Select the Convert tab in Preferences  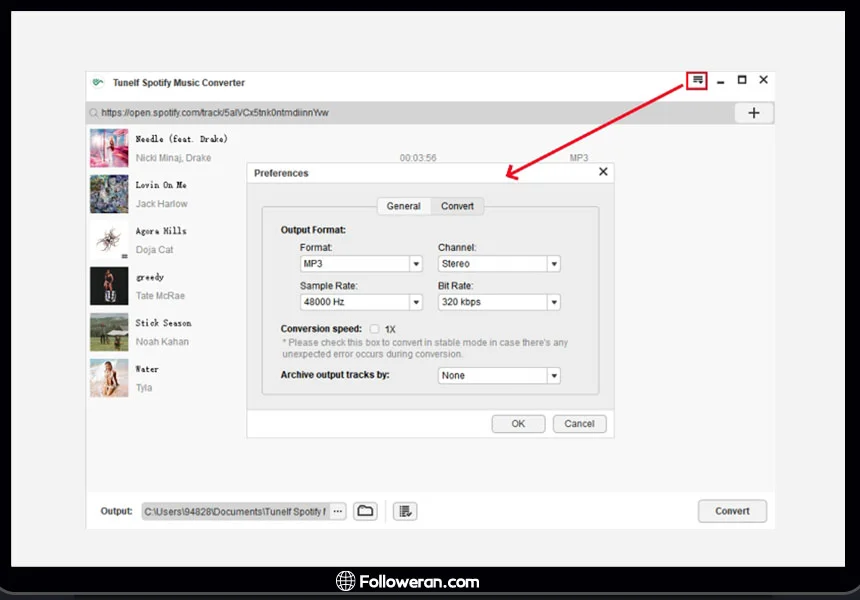(458, 206)
